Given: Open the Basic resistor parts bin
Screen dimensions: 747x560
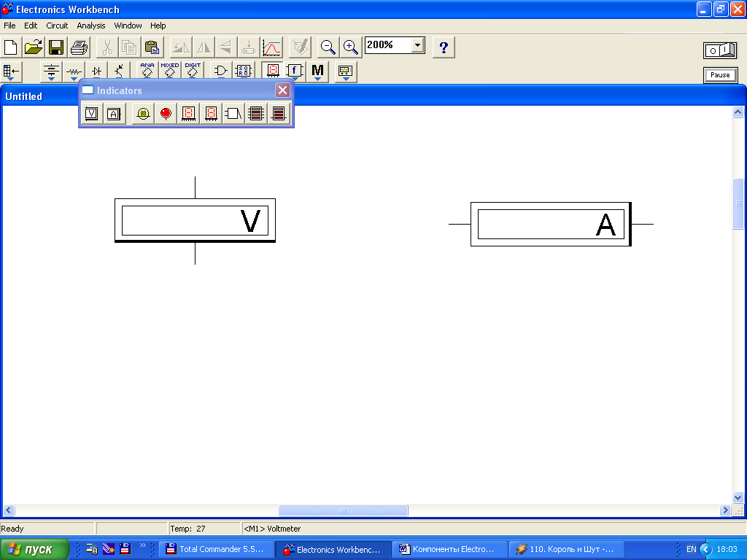Looking at the screenshot, I should click(x=74, y=71).
